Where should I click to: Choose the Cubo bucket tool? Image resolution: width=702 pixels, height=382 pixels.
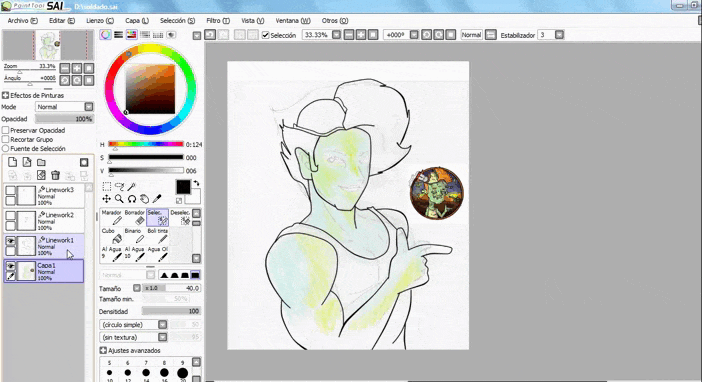coord(111,236)
